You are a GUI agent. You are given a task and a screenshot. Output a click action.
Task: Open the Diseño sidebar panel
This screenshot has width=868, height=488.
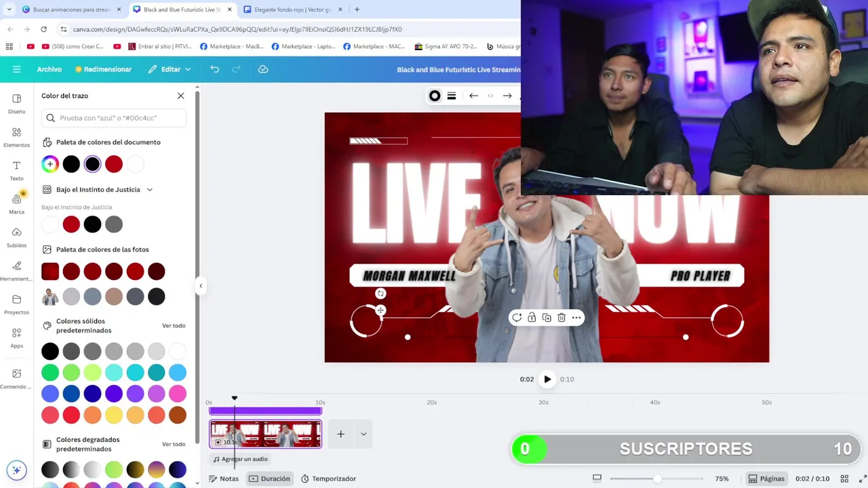click(x=16, y=103)
